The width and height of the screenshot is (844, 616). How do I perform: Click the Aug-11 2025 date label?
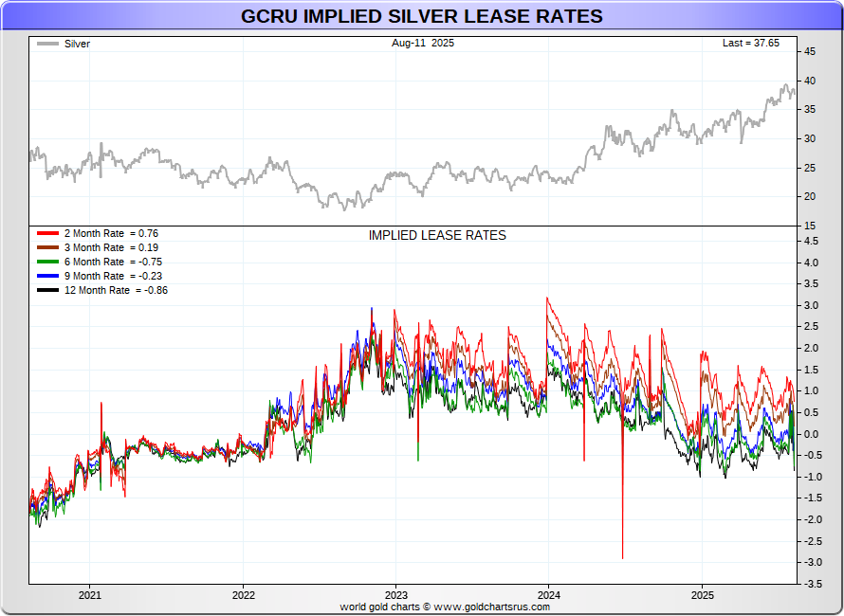[423, 43]
